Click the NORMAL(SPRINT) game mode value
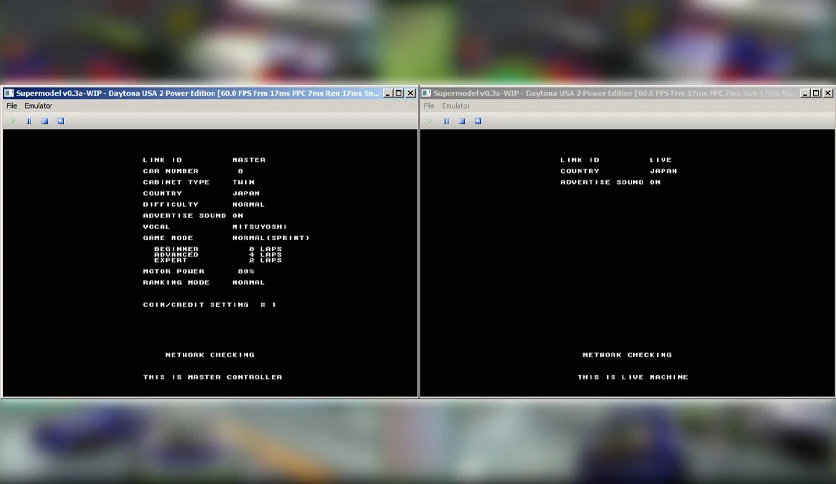This screenshot has width=836, height=484. (271, 238)
